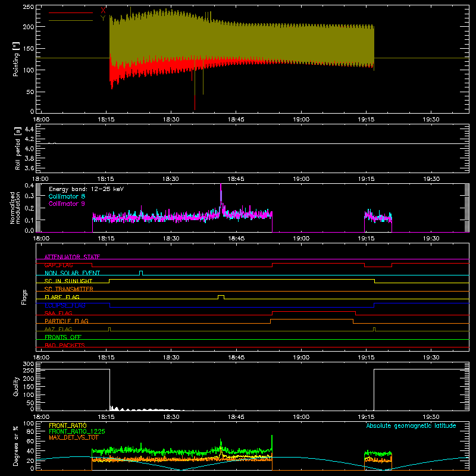Image resolution: width=476 pixels, height=476 pixels.
Task: Click the magenta 'Collimator 9' legend entry
Action: pos(67,203)
